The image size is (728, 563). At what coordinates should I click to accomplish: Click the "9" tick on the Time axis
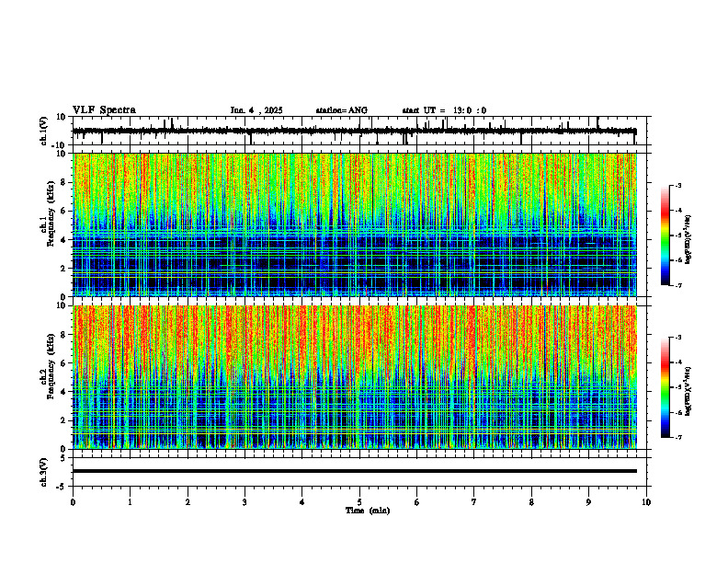[x=588, y=502]
